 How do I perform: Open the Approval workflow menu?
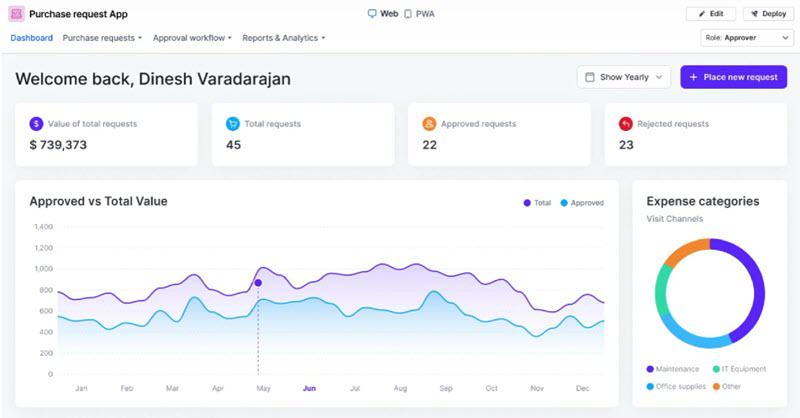pyautogui.click(x=192, y=38)
